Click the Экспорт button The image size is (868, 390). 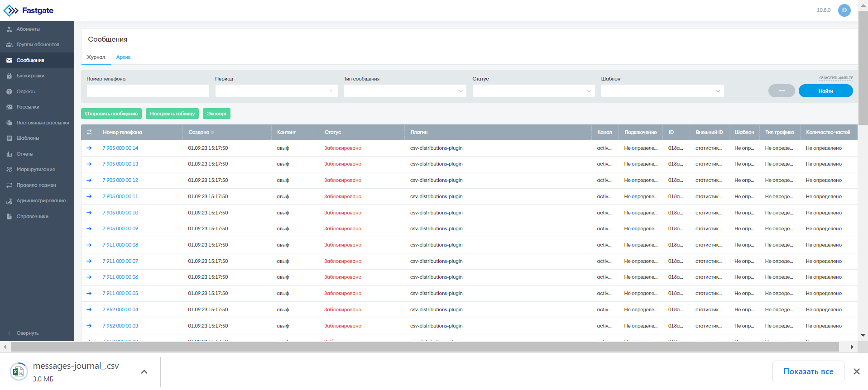tap(216, 114)
